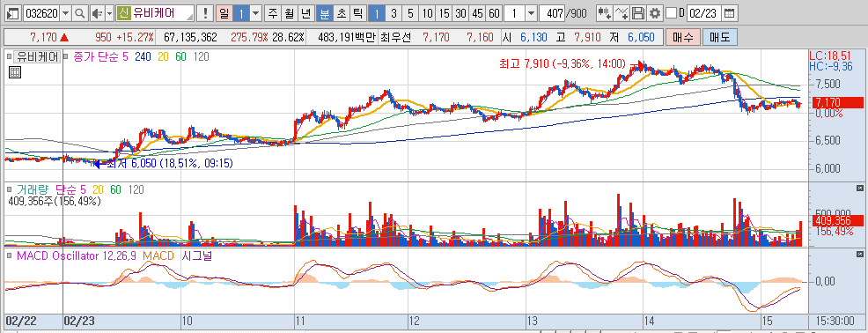
Task: Click the 최저 6,050 low price annotation
Action: pos(169,164)
